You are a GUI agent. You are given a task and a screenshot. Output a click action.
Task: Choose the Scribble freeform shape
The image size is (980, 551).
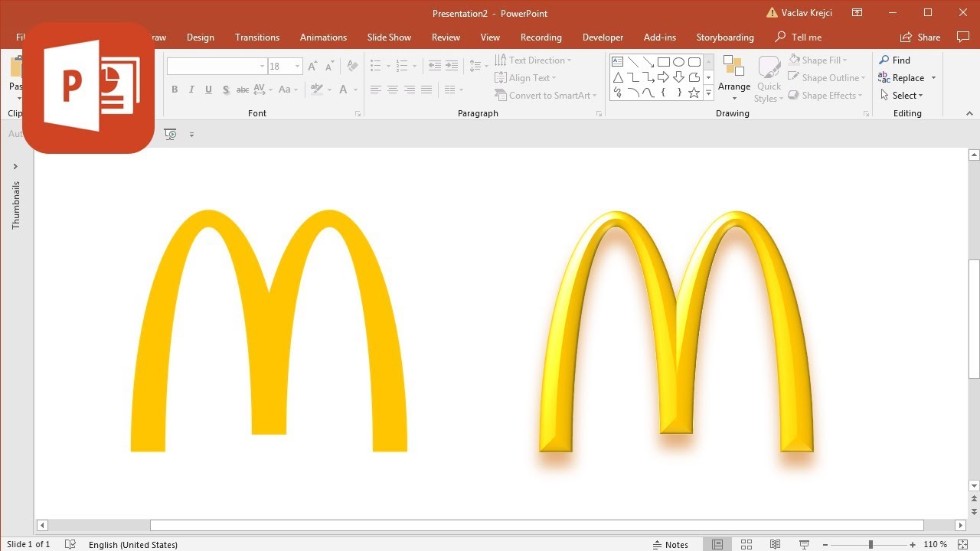point(618,93)
